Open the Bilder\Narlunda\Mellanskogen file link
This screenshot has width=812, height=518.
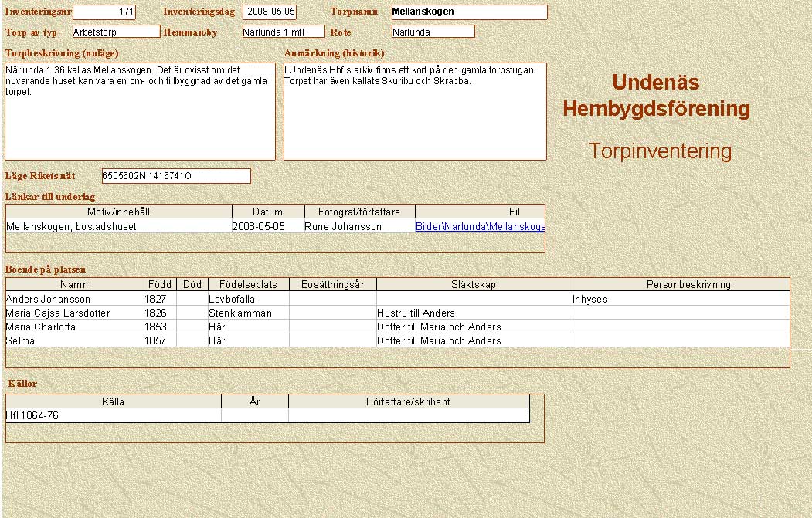480,227
